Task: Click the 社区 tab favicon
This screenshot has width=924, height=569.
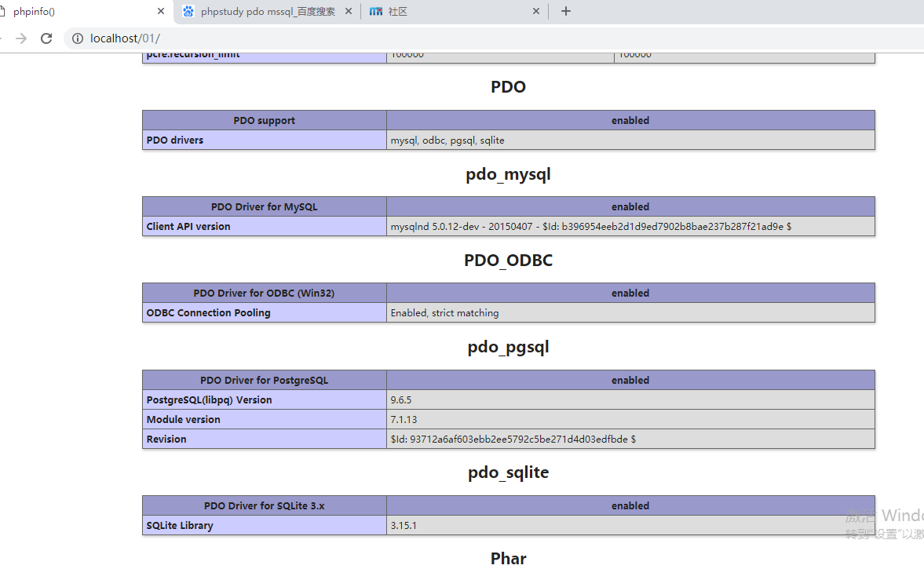Action: (376, 11)
